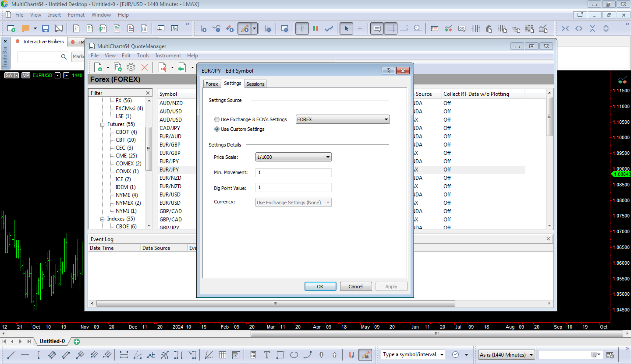Click the Save workspace disk icon
The width and height of the screenshot is (631, 364).
[x=46, y=29]
